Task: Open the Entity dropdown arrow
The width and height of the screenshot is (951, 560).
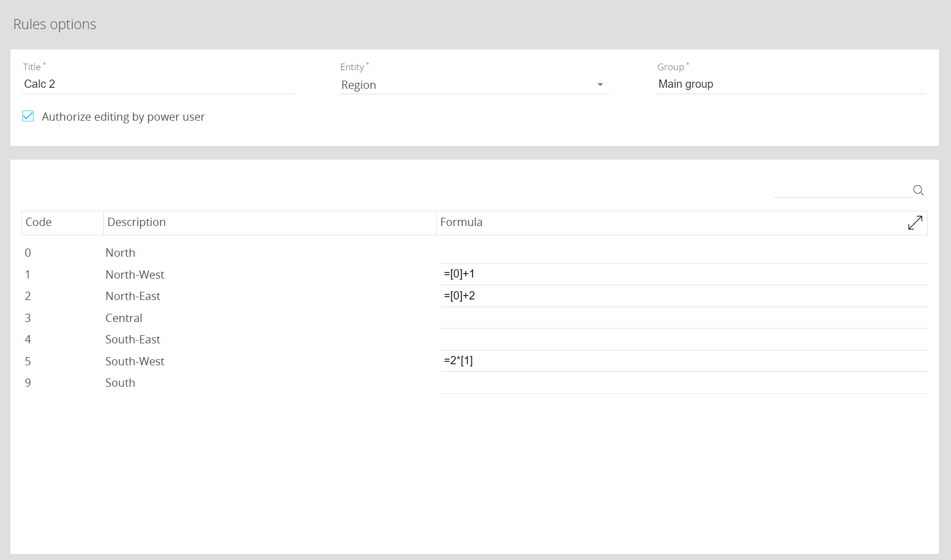Action: click(x=600, y=85)
